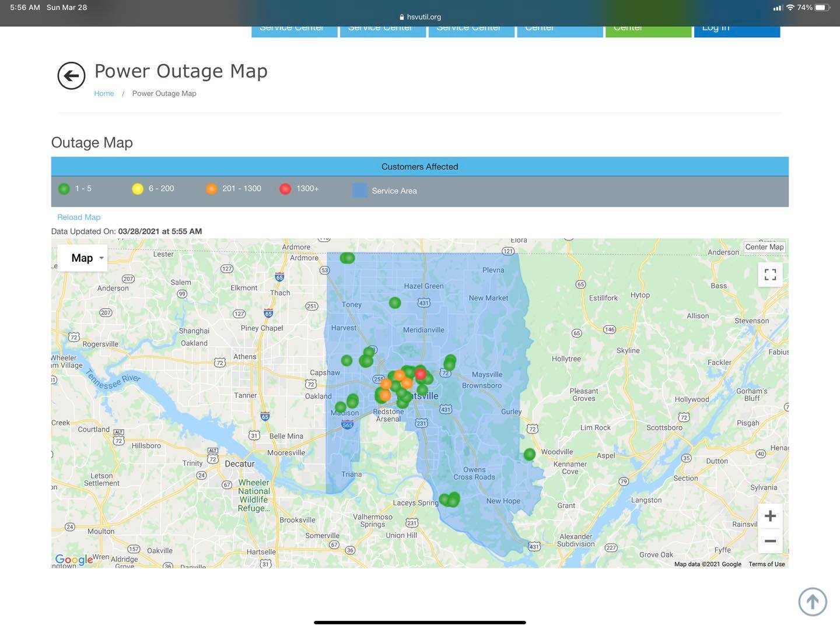
Task: Click the Center Map button
Action: tap(764, 247)
